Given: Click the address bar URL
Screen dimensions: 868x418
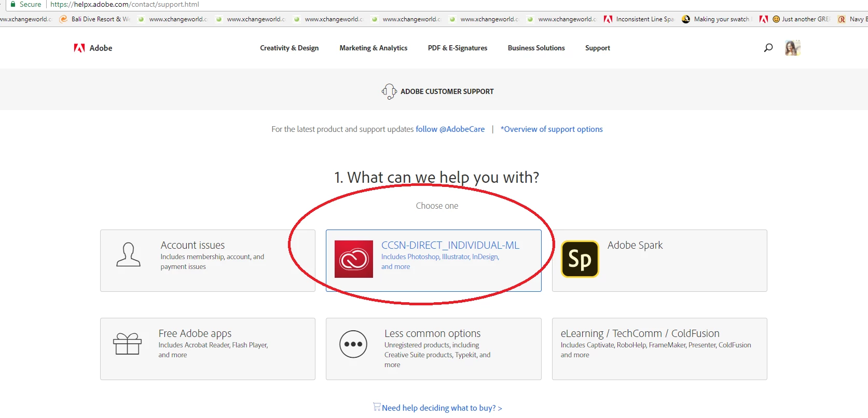Looking at the screenshot, I should coord(125,4).
